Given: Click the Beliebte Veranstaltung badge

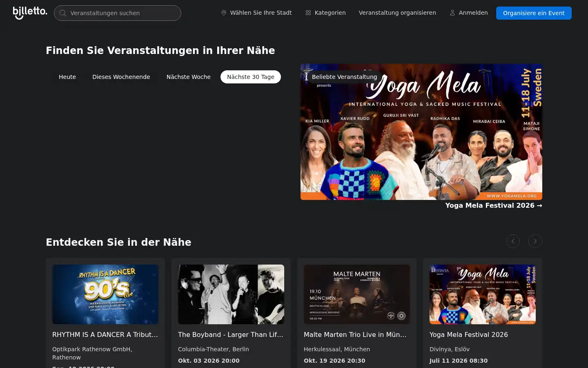Looking at the screenshot, I should [x=344, y=77].
